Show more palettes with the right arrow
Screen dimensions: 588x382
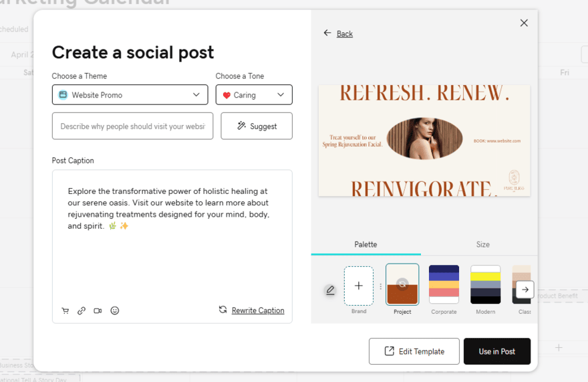(525, 290)
